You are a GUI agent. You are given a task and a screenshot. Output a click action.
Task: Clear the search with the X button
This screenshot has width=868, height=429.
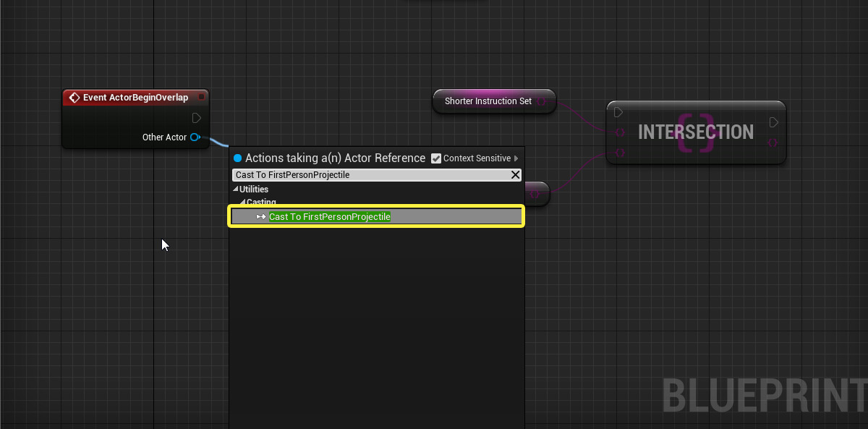515,174
